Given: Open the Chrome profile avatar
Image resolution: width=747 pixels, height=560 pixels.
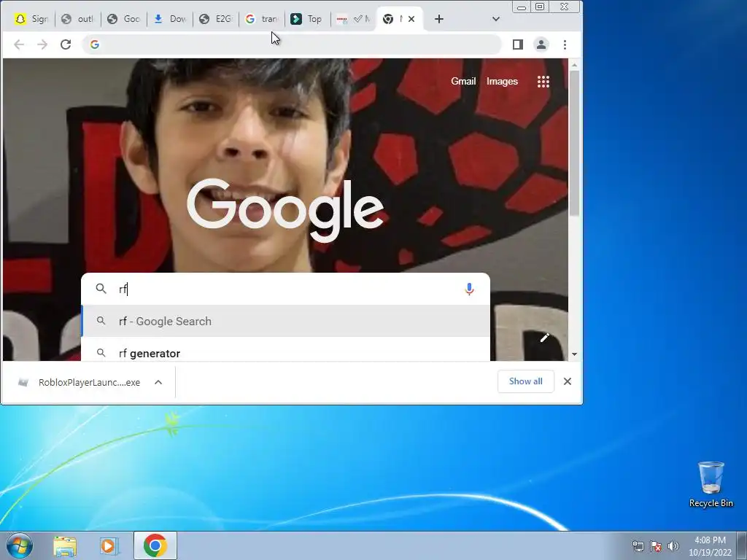Looking at the screenshot, I should tap(541, 44).
